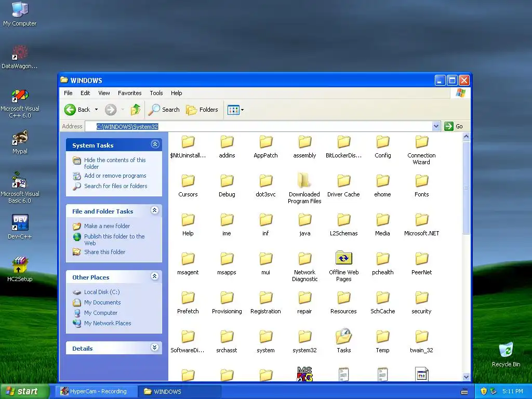Open the Help menu

coord(176,93)
